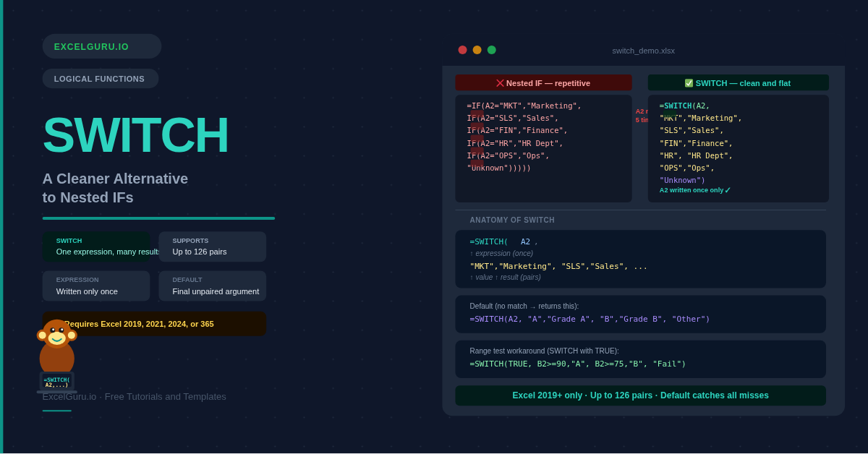Click the switch_demo.xlsx window title
868x454 pixels.
(643, 51)
